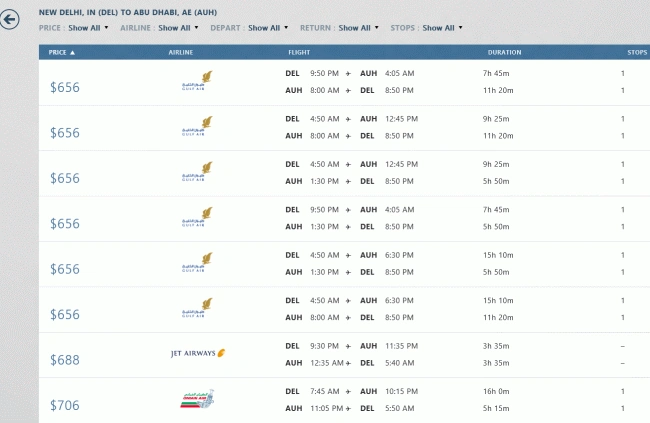This screenshot has width=650, height=423.
Task: Sort by the AIRLINE column header
Action: coord(181,52)
